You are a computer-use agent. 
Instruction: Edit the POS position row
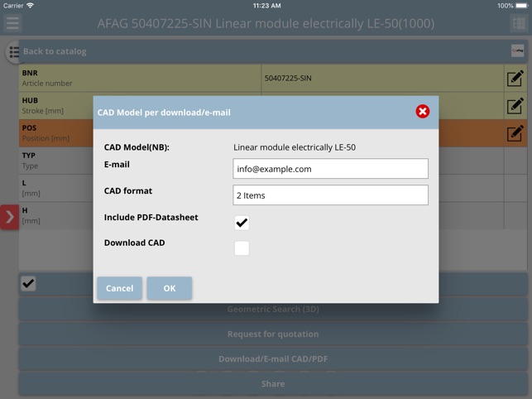[515, 133]
